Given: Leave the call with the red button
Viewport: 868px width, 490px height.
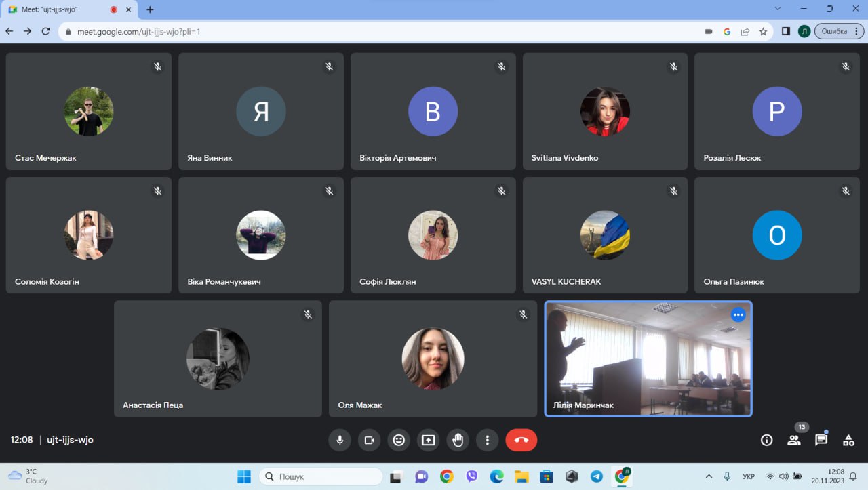Looking at the screenshot, I should coord(521,440).
